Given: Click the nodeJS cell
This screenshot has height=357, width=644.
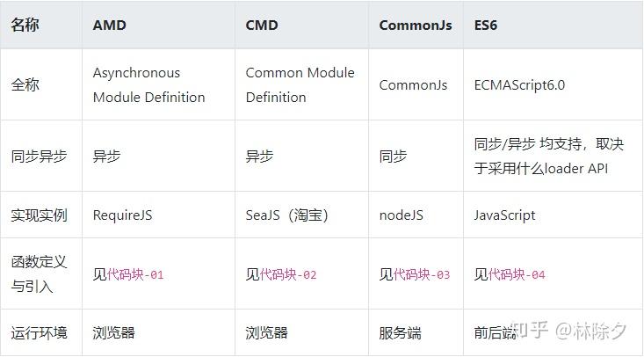Looking at the screenshot, I should click(x=402, y=215).
